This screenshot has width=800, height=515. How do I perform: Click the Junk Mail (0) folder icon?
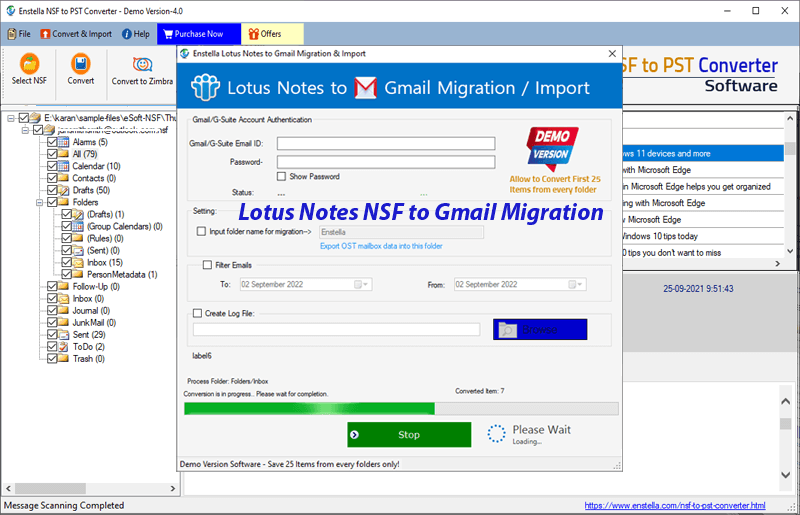pos(63,323)
